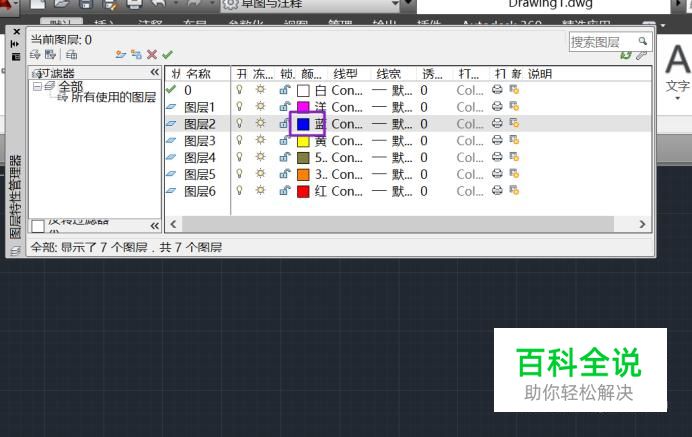Screen dimensions: 692x437
Task: Click the Undo arrow in quick access toolbar
Action: [159, 4]
